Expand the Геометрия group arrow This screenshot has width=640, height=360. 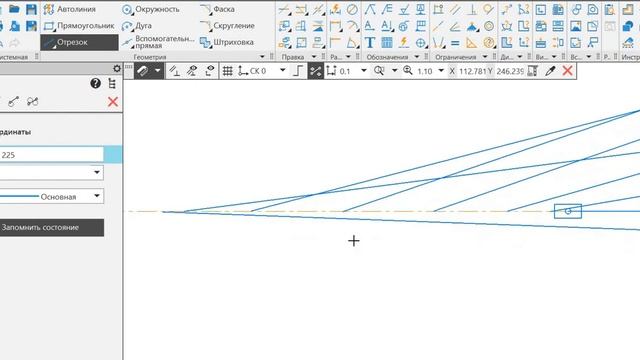pyautogui.click(x=262, y=57)
